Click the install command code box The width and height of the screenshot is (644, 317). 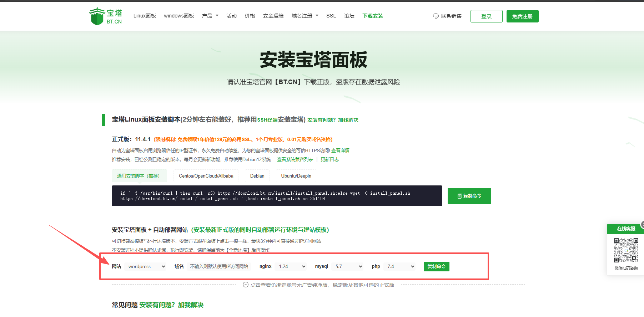pyautogui.click(x=277, y=196)
